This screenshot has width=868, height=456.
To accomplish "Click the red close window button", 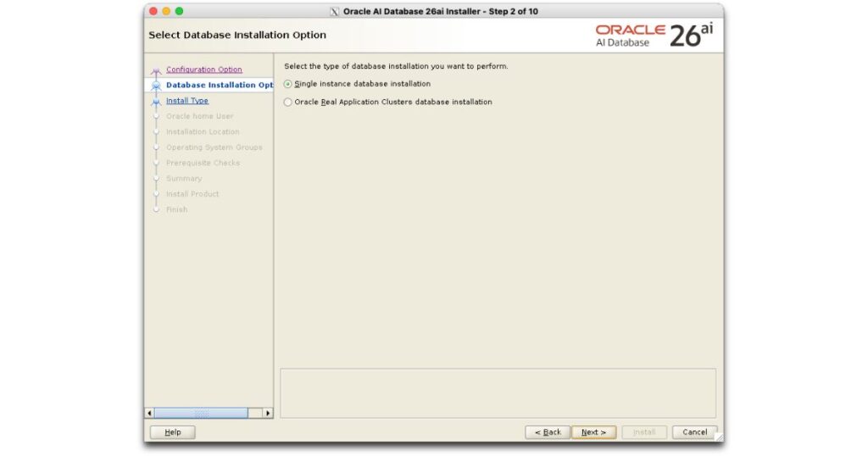I will pos(153,11).
